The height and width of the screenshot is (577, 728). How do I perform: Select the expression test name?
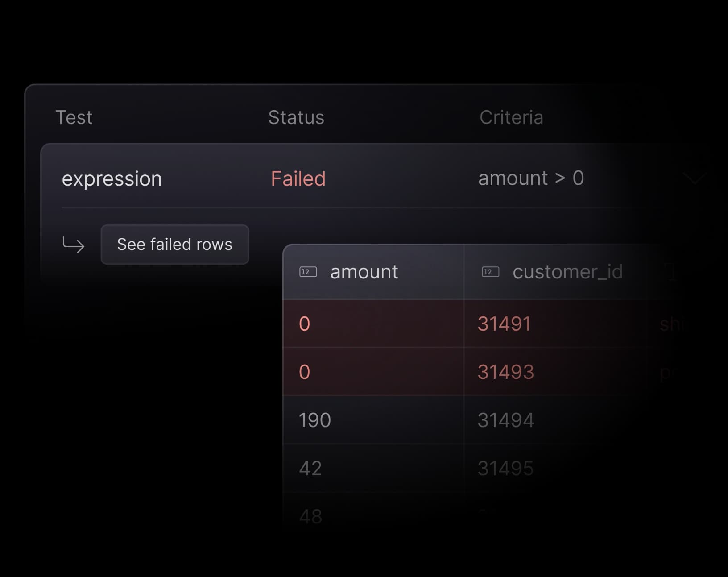[x=112, y=178]
